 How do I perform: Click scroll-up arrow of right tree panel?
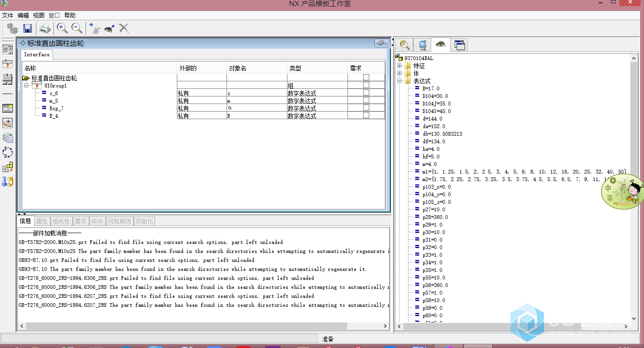point(634,58)
